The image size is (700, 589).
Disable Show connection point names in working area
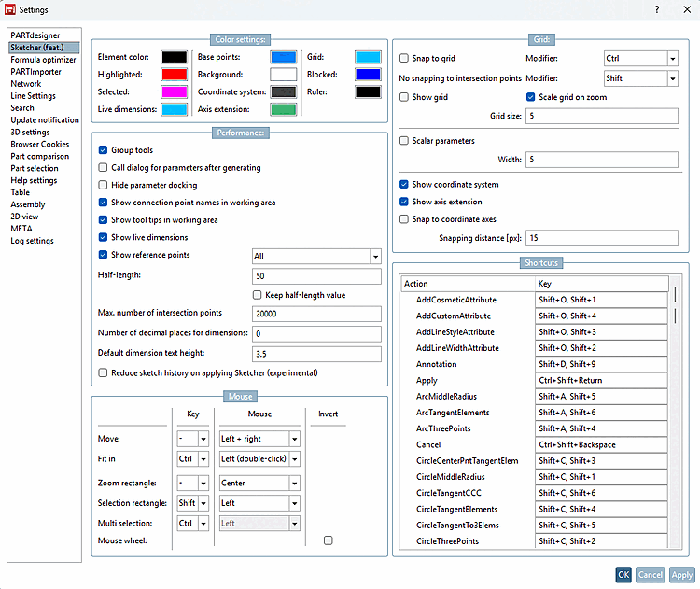tap(103, 203)
